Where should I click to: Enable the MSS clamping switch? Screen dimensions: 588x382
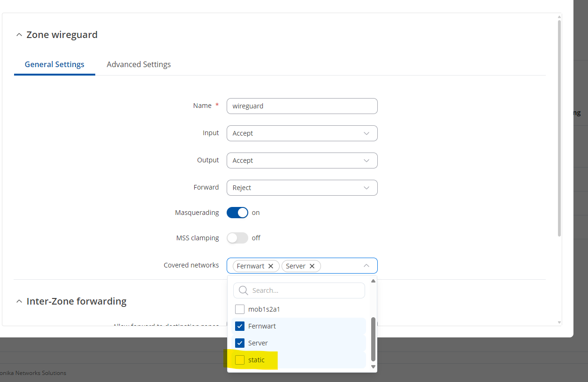click(237, 238)
